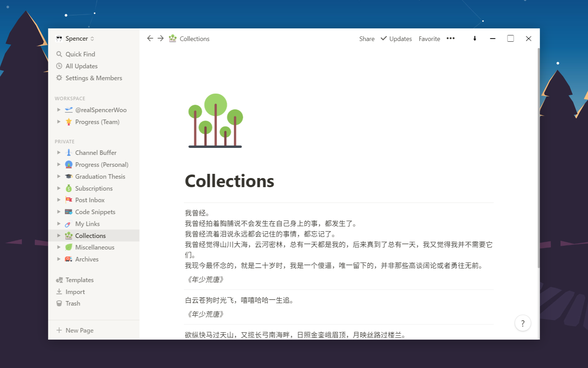
Task: Open All Updates clock icon
Action: 59,66
